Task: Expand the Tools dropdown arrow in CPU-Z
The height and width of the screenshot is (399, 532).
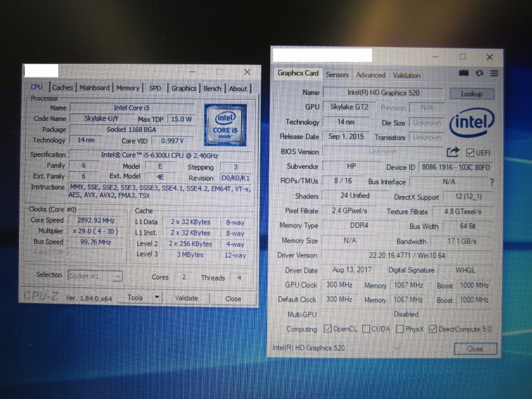Action: tap(157, 297)
